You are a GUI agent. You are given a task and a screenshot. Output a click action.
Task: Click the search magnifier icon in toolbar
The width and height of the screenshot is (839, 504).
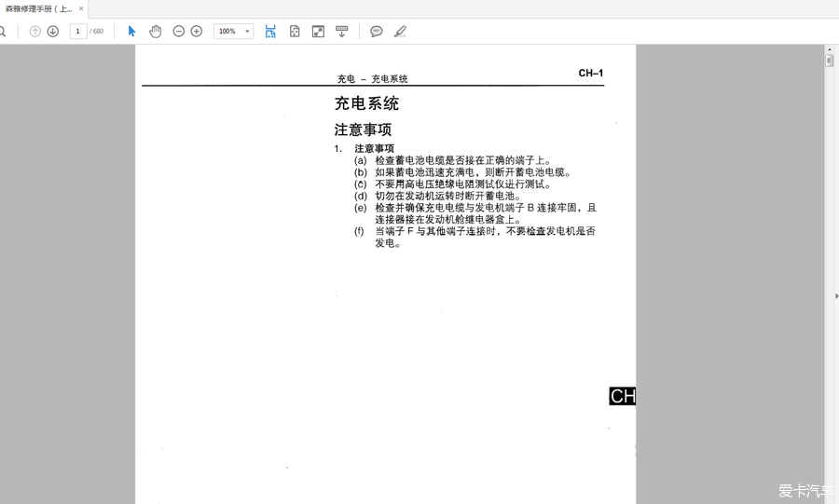(2, 32)
